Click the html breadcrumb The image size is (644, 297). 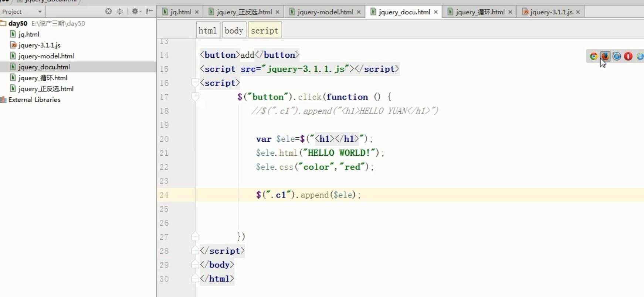click(x=208, y=30)
